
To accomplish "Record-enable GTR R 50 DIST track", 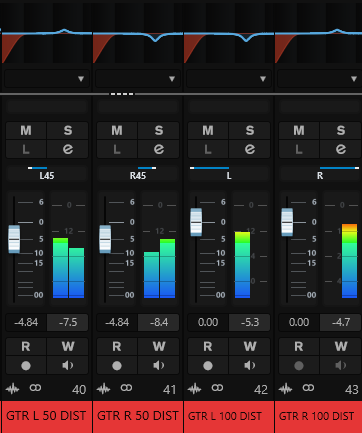I will pyautogui.click(x=117, y=365).
